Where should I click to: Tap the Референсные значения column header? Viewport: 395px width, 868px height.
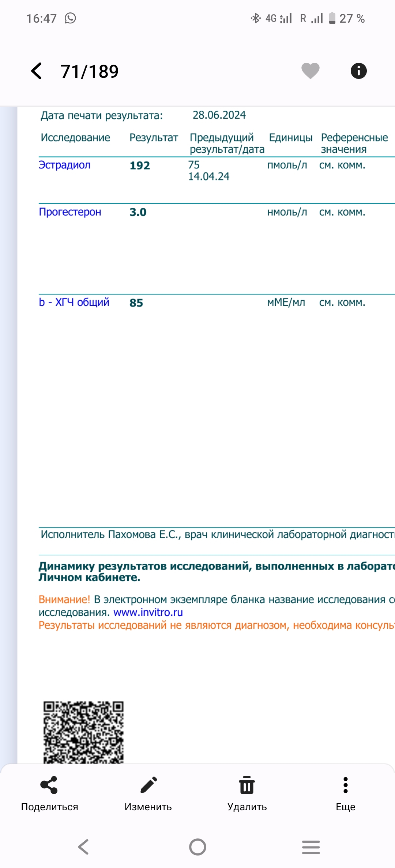pos(354,143)
